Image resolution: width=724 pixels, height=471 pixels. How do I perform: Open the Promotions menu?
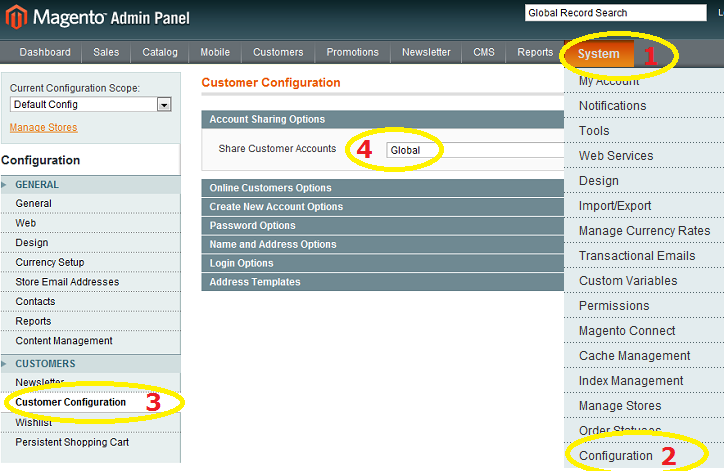352,52
